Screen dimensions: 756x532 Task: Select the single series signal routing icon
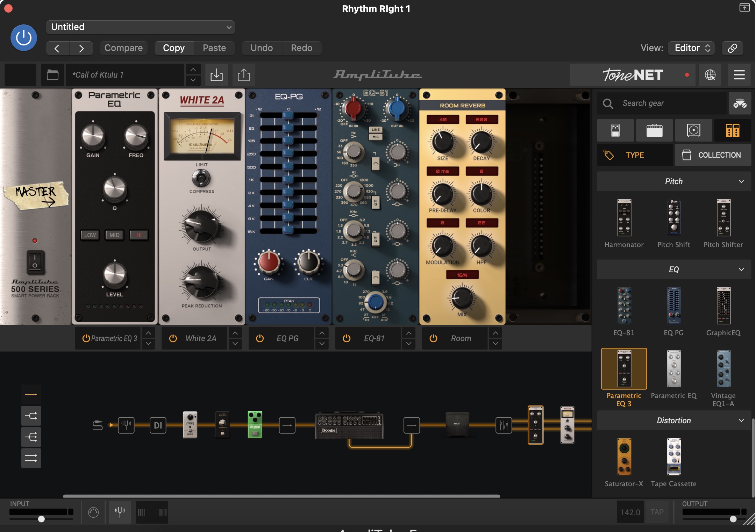pos(31,395)
